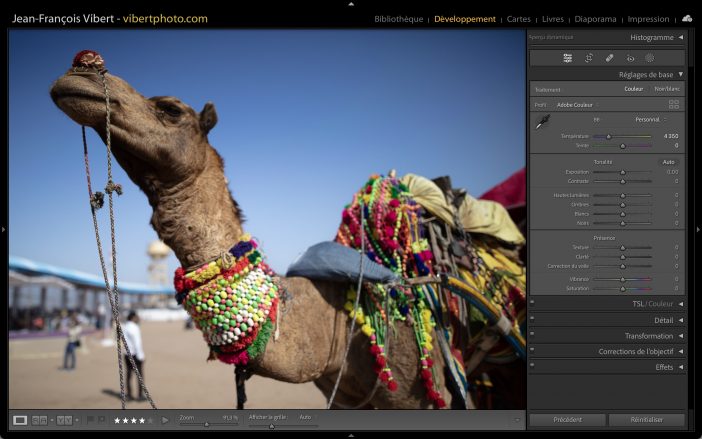Pick the white balance eyedropper
The width and height of the screenshot is (702, 439).
542,122
